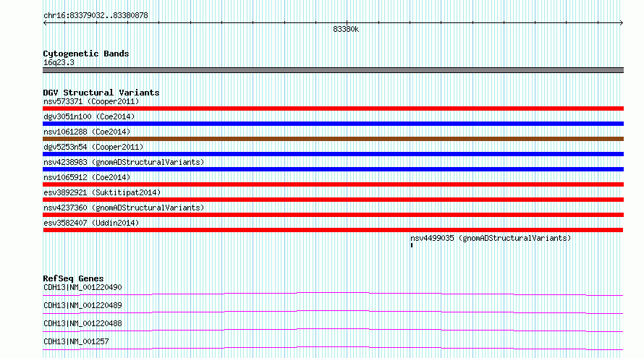Click the gray 16q23.3 cytogenetic band bar
Image resolution: width=644 pixels, height=358 pixels.
pyautogui.click(x=333, y=70)
